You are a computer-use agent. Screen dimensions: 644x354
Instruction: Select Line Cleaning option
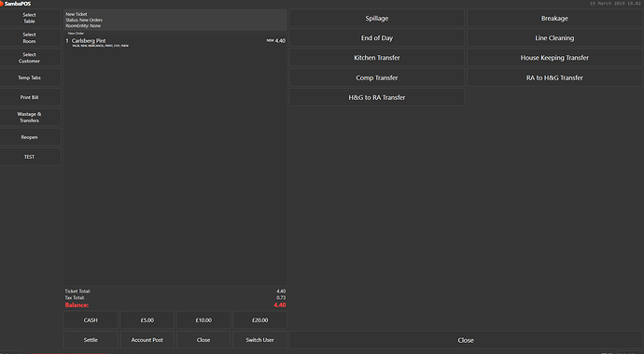pyautogui.click(x=554, y=37)
